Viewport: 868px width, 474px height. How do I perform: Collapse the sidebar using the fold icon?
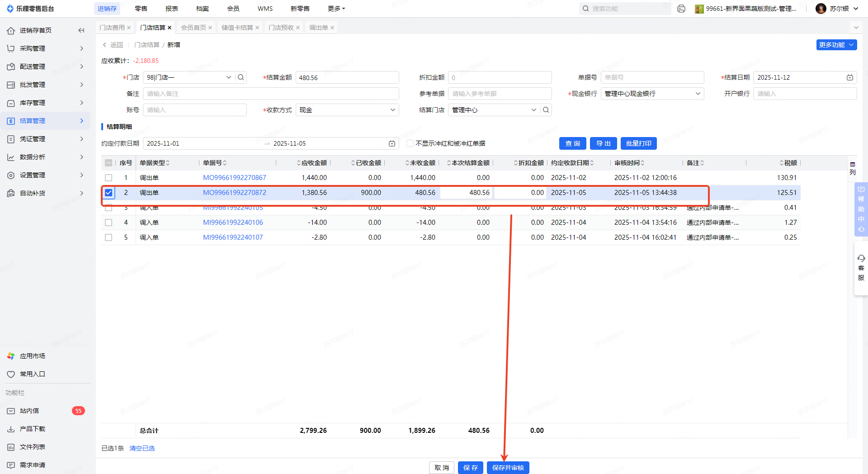(81, 30)
